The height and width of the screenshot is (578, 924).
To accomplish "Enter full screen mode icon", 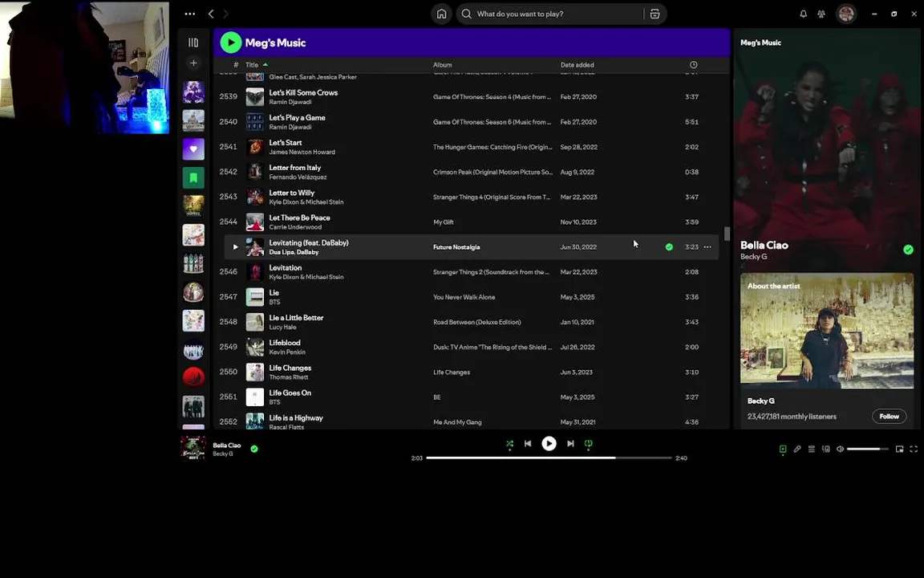I will coord(914,449).
